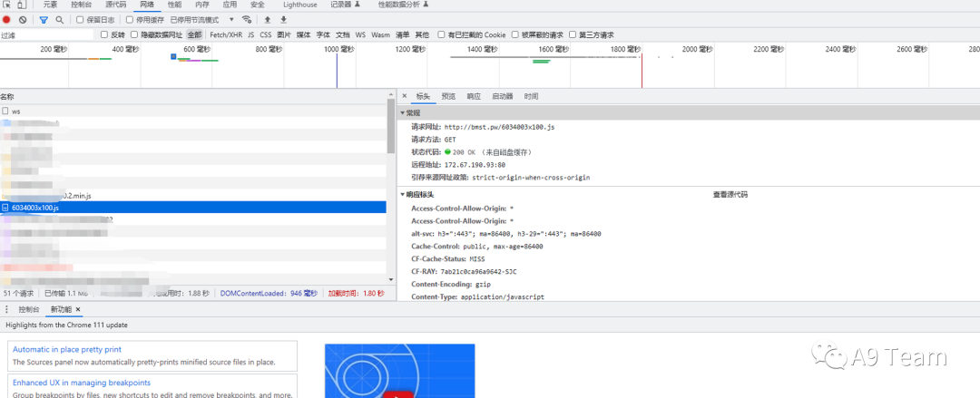Open the drawer three-dot menu
Viewport: 980px width, 398px height.
tap(6, 309)
